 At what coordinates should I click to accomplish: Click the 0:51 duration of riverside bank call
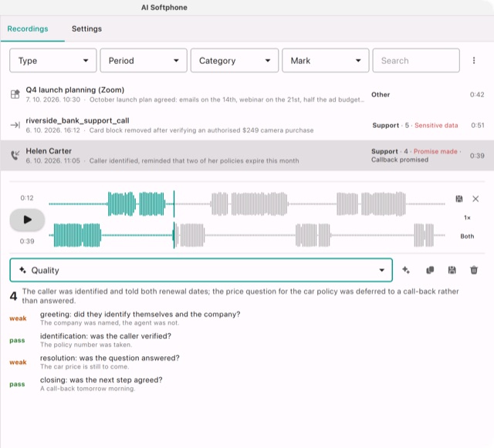coord(478,126)
